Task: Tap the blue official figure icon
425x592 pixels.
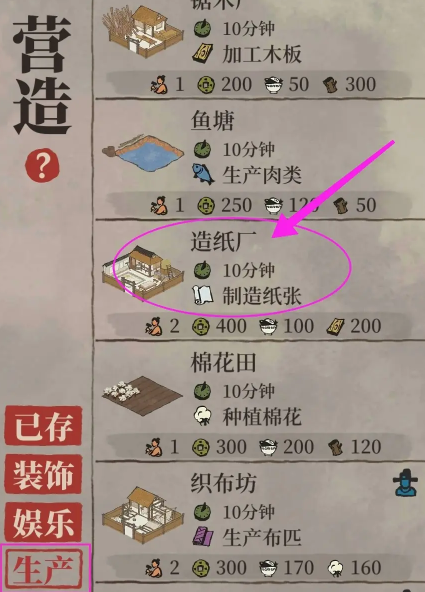Action: point(405,482)
